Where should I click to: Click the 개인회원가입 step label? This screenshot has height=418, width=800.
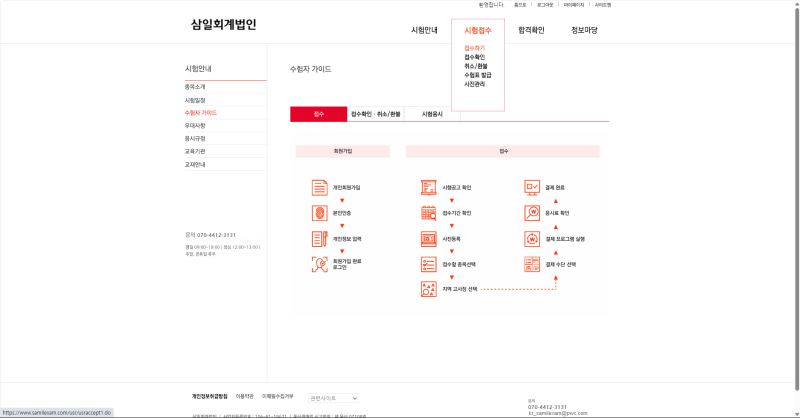pos(346,188)
